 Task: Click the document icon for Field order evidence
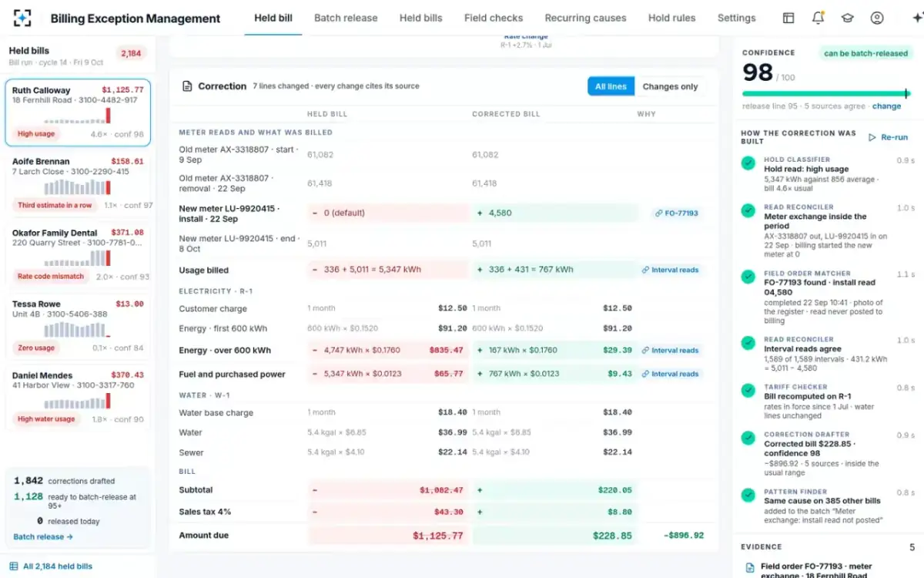click(x=750, y=568)
